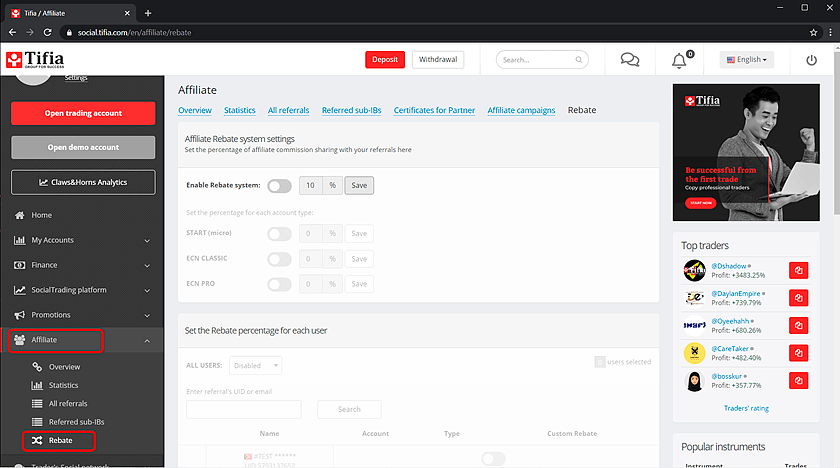The image size is (840, 468).
Task: Open a new browser tab
Action: (x=148, y=13)
